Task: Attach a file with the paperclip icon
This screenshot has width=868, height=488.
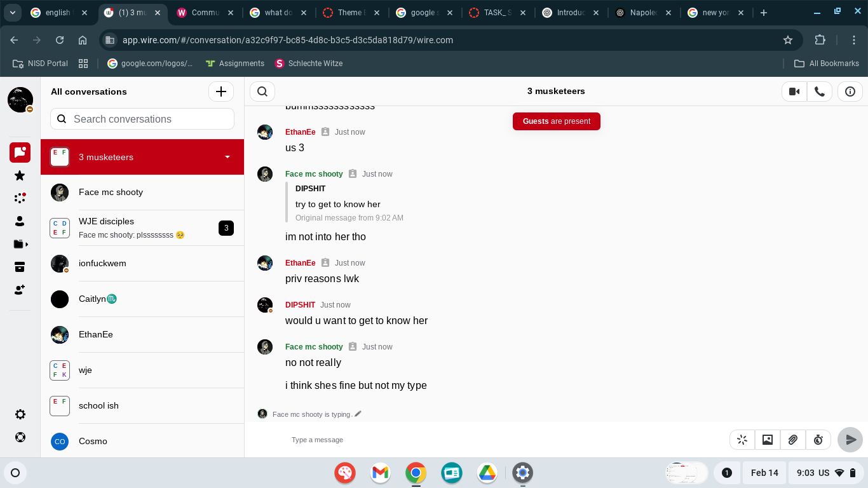Action: click(793, 440)
